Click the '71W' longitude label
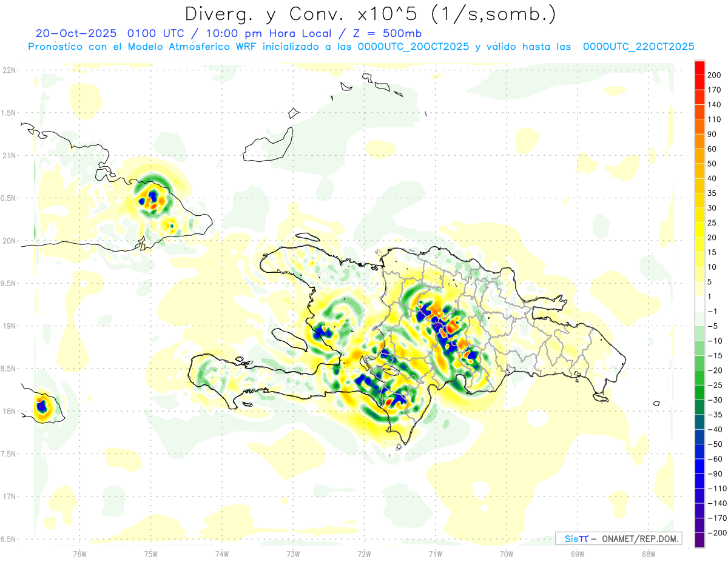Image resolution: width=728 pixels, height=562 pixels. 435,554
